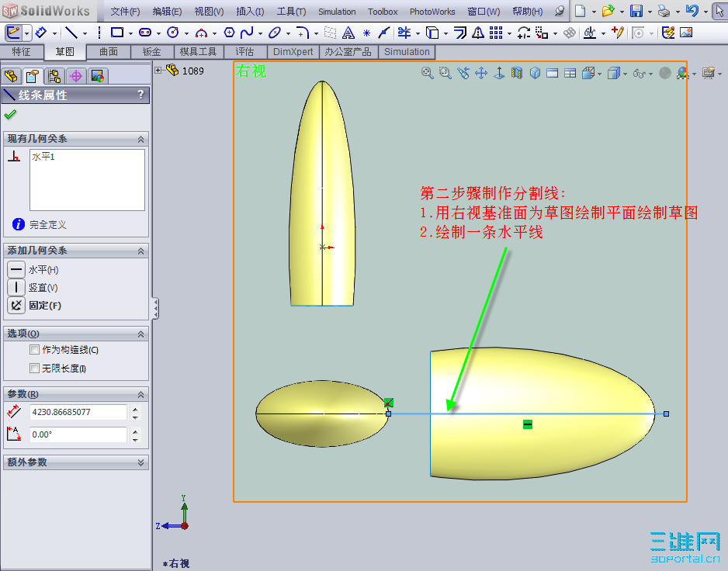Open the Rectangle tool dropdown arrow
The width and height of the screenshot is (728, 571).
[x=130, y=33]
